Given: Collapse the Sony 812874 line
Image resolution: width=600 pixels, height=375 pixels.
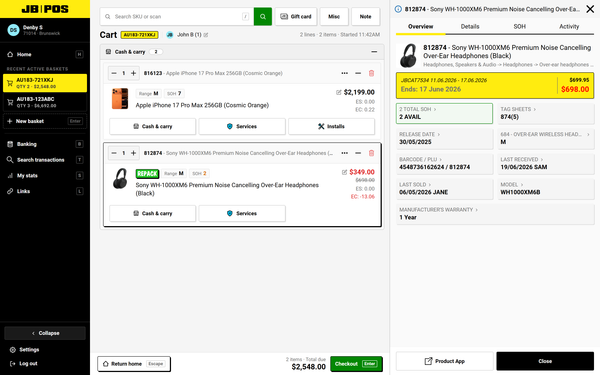Looking at the screenshot, I should coord(358,153).
